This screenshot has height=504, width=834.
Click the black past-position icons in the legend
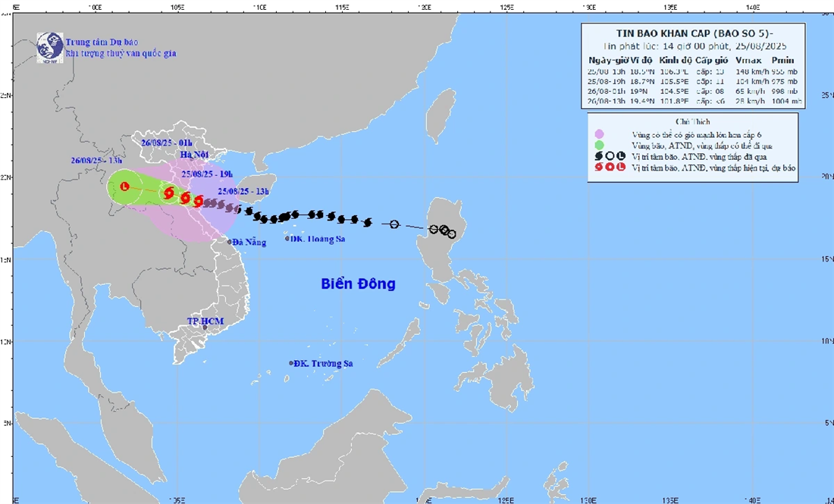610,156
